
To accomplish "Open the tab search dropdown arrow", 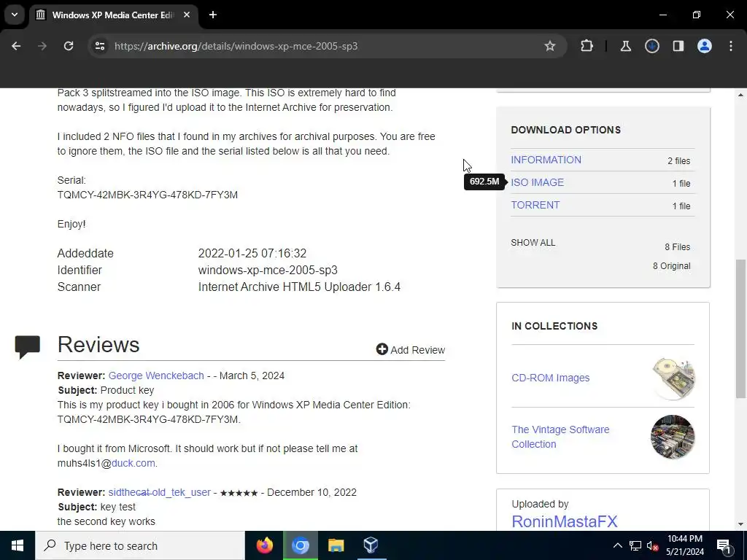I will click(x=15, y=15).
